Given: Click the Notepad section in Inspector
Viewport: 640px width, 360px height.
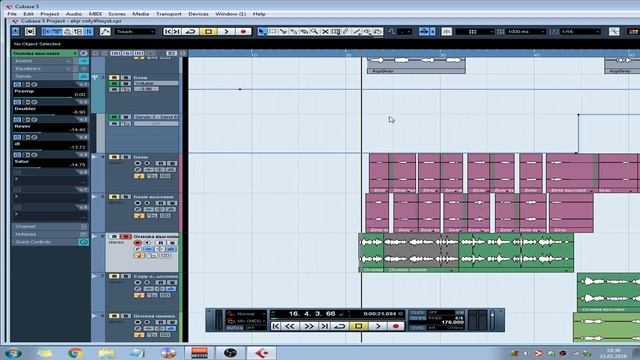Looking at the screenshot, I should click(x=50, y=234).
